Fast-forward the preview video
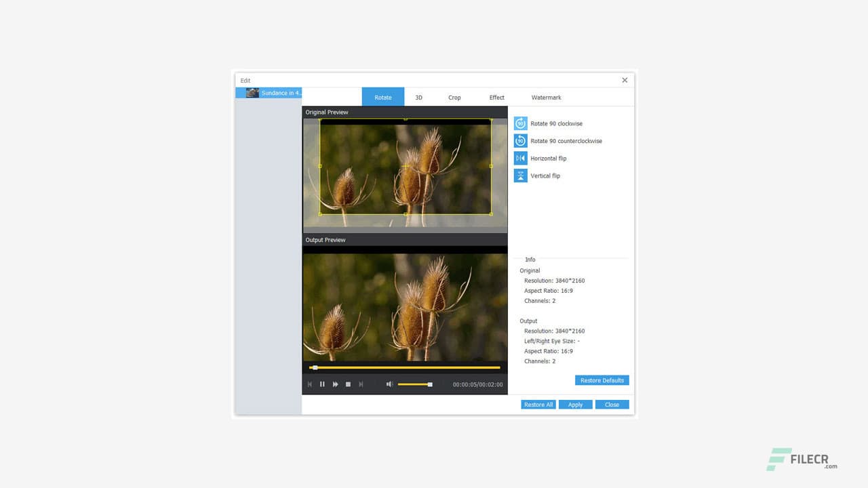Image resolution: width=868 pixels, height=488 pixels. [x=335, y=384]
